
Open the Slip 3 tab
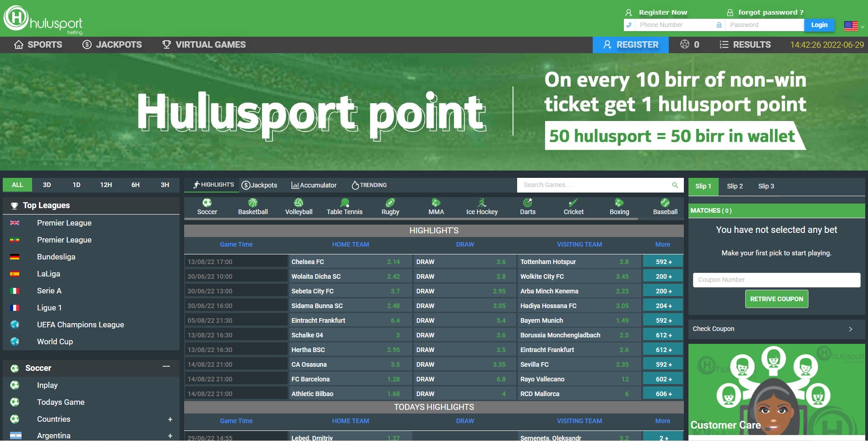click(x=766, y=186)
